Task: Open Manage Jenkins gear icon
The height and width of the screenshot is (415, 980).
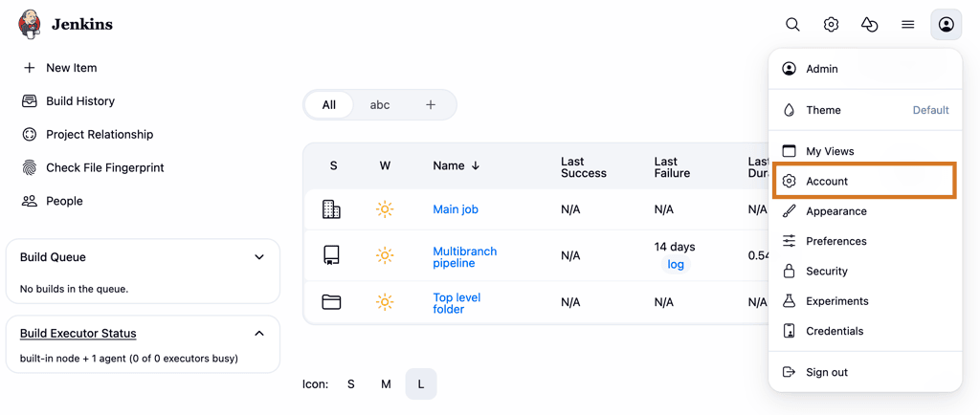Action: (831, 25)
